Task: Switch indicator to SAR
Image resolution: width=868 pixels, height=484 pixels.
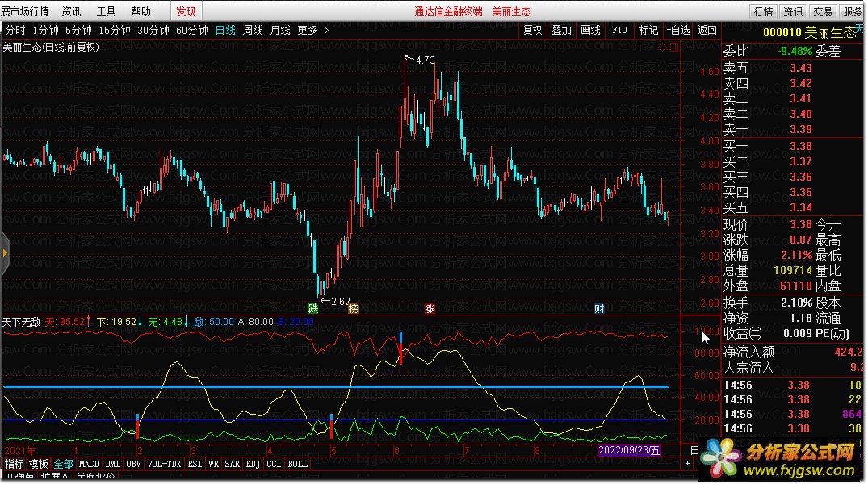Action: [232, 464]
